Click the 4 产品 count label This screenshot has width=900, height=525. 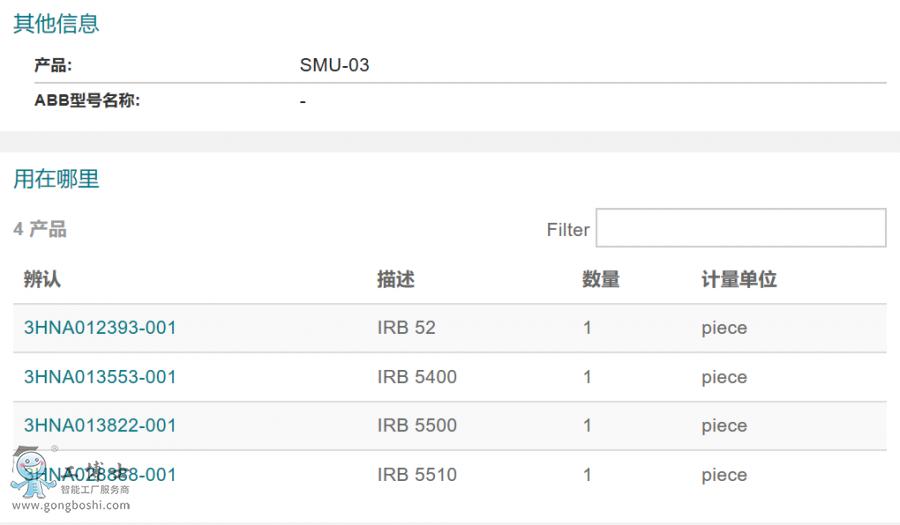(40, 230)
